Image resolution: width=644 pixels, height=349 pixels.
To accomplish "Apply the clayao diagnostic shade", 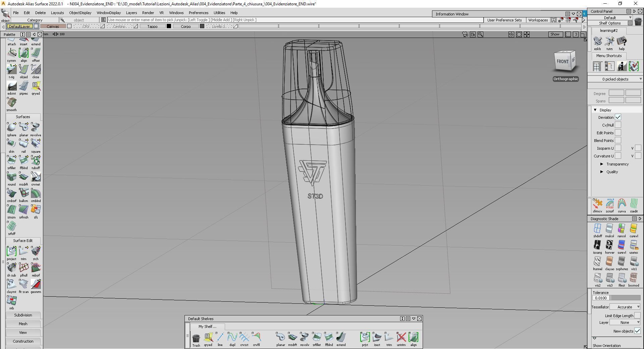I will pos(609,261).
